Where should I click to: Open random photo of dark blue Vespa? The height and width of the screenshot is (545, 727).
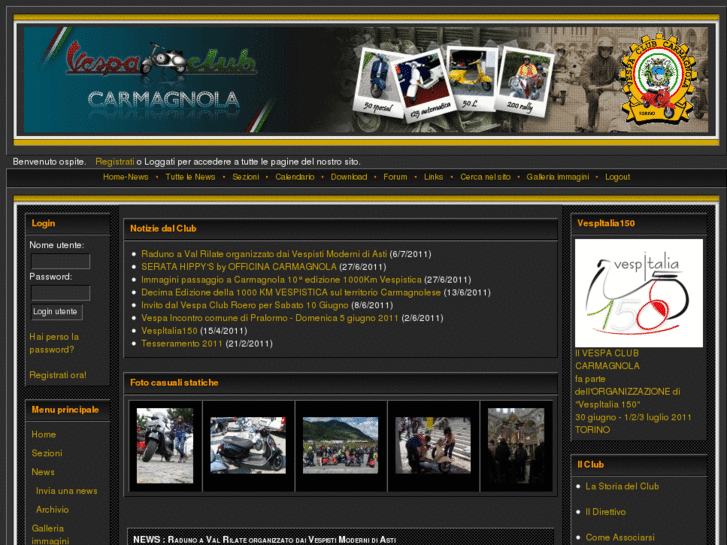(x=248, y=445)
